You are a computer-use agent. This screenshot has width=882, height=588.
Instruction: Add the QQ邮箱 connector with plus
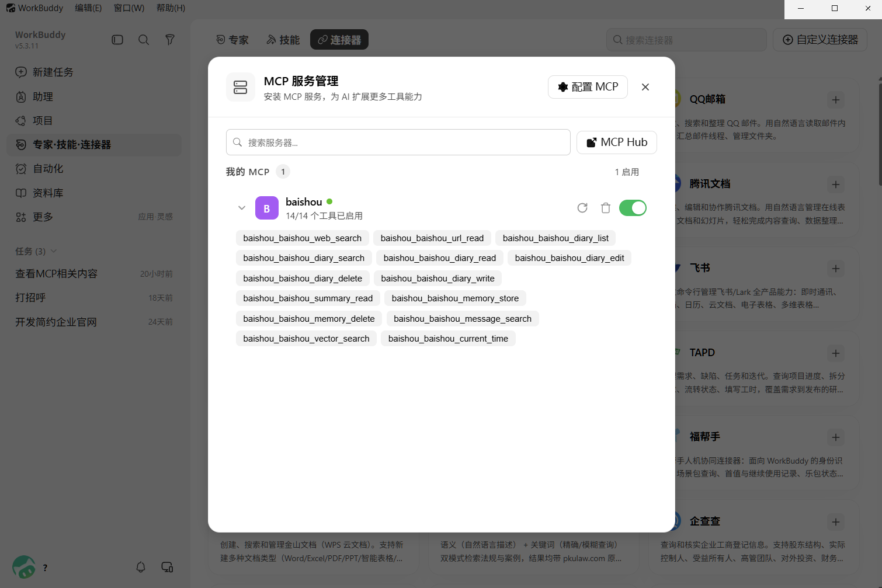point(836,100)
